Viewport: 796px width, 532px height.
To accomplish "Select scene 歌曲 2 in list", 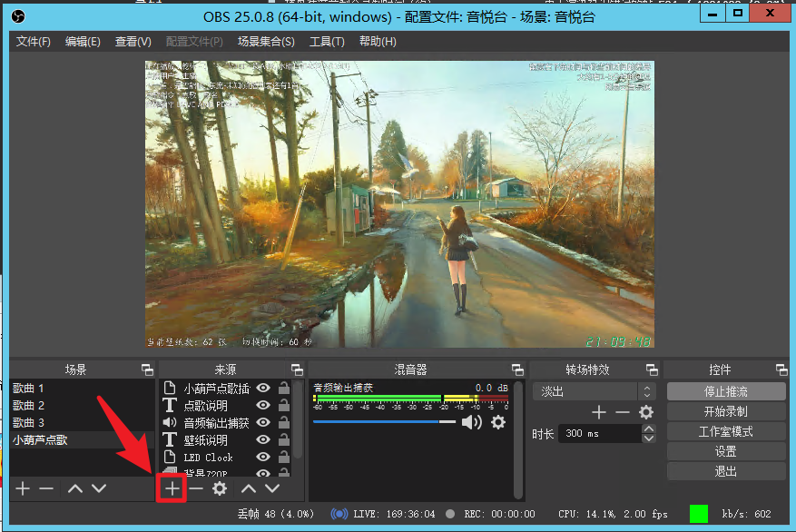I will [x=29, y=406].
